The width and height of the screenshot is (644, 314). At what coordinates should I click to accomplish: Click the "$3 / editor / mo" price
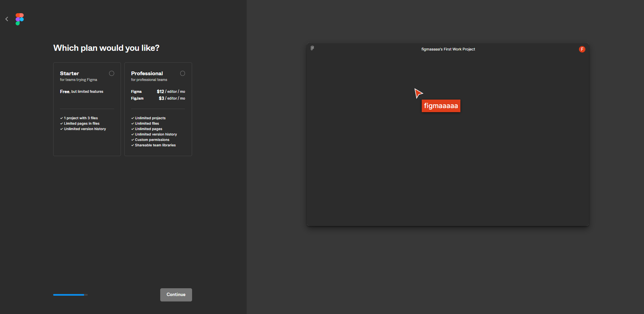pyautogui.click(x=172, y=98)
